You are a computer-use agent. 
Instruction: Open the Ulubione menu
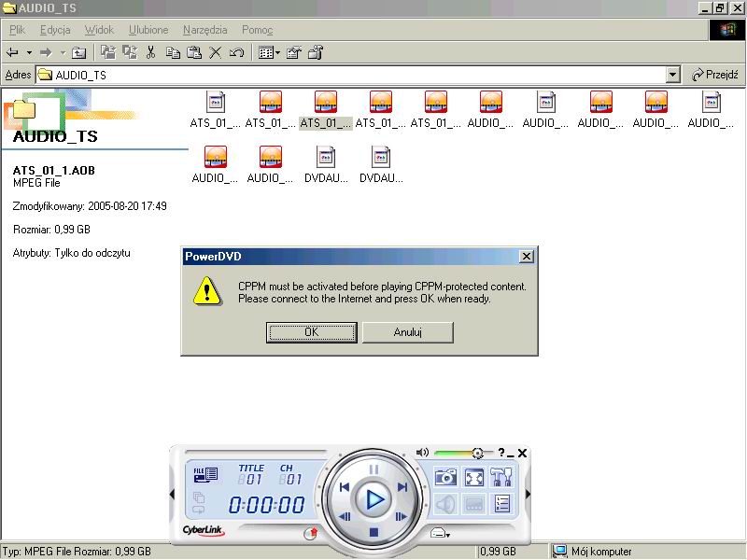[x=148, y=30]
